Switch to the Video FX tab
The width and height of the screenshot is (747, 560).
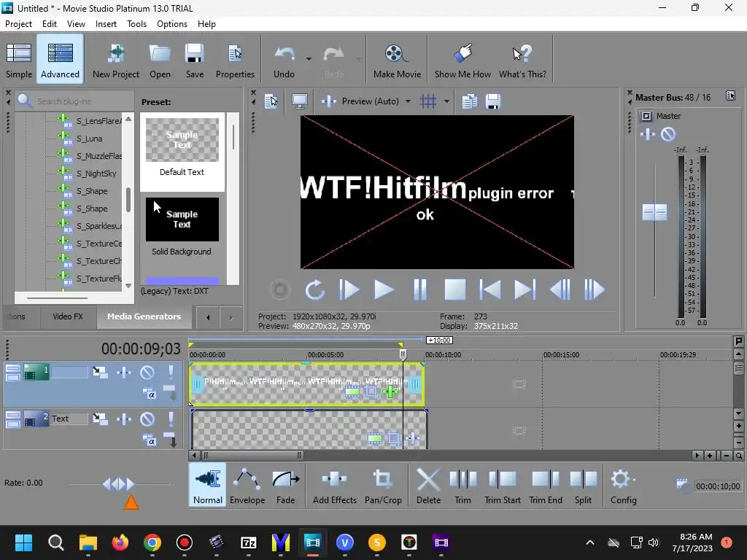pyautogui.click(x=68, y=316)
